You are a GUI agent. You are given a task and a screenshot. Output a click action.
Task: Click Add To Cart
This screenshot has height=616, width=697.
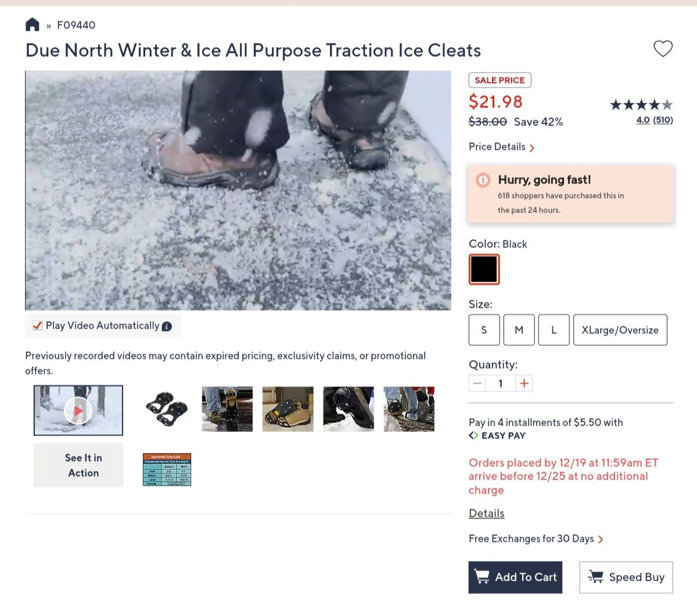[x=515, y=577]
